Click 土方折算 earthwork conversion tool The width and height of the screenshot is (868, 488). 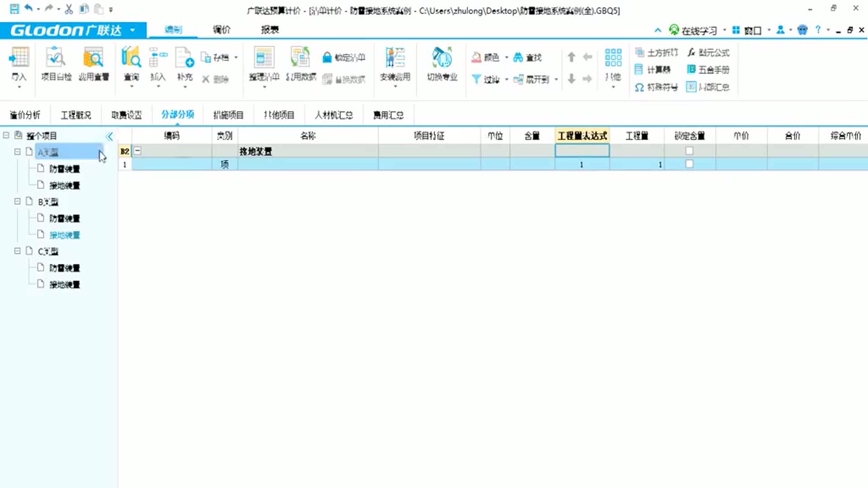point(657,52)
